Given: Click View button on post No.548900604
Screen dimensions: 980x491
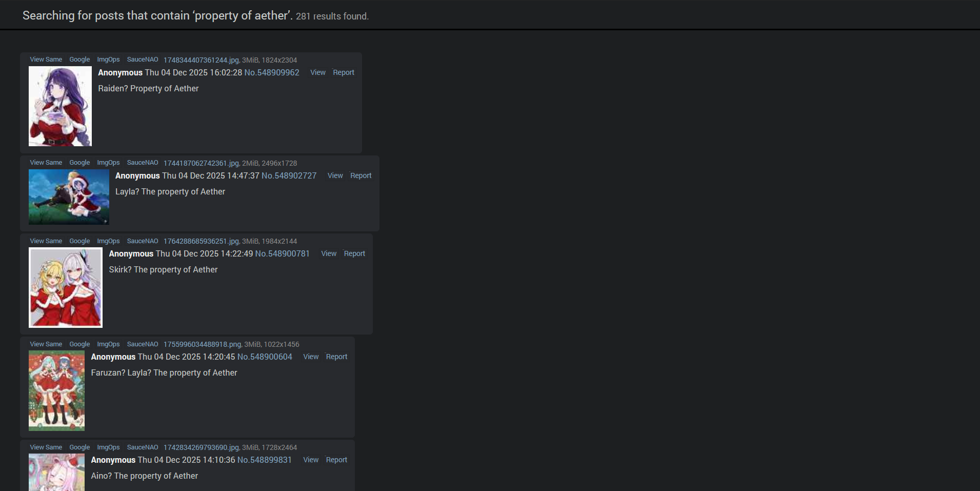Looking at the screenshot, I should 311,357.
